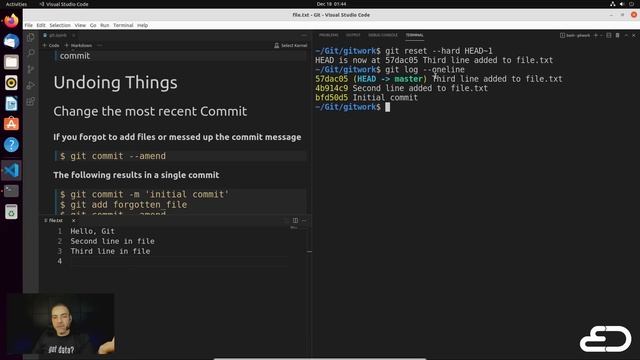Open Ubuntu Software from the dock
The height and width of the screenshot is (360, 640).
(11, 124)
